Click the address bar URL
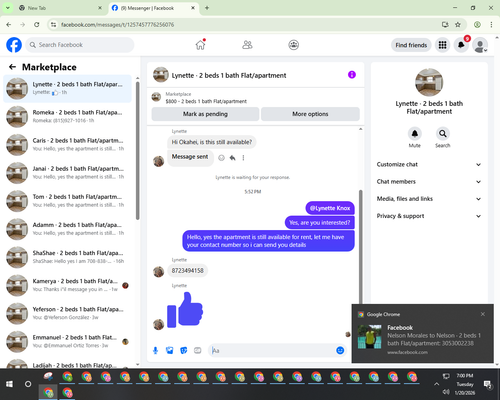 point(117,25)
